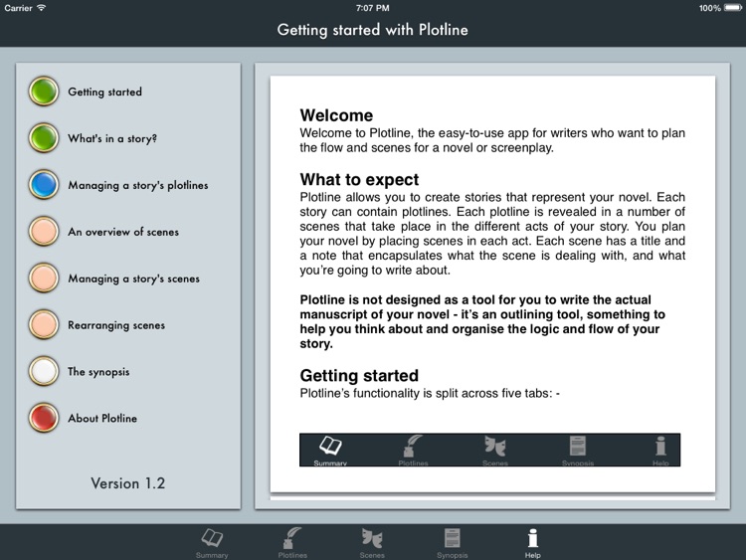Open An overview of scenes topic
This screenshot has height=560, width=746.
tap(123, 232)
